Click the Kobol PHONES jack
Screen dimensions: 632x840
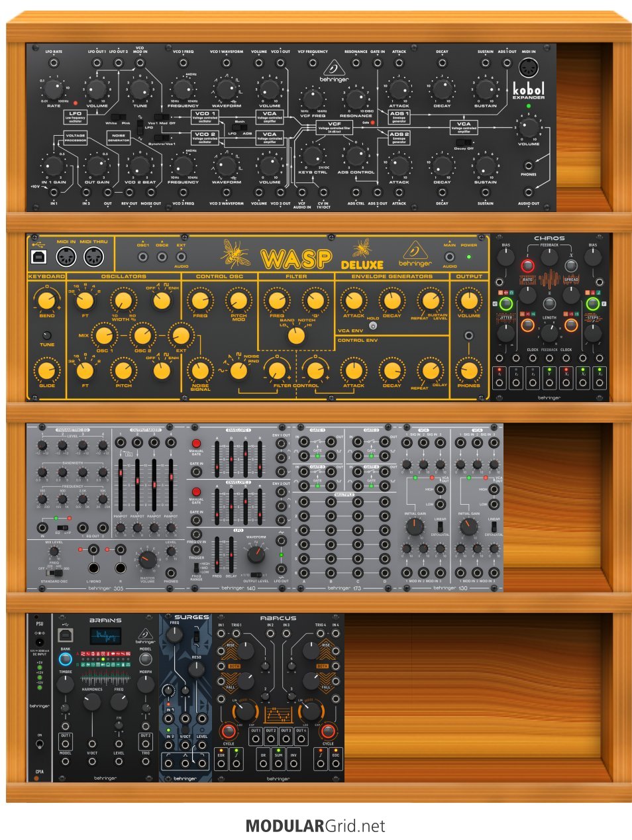tap(528, 166)
